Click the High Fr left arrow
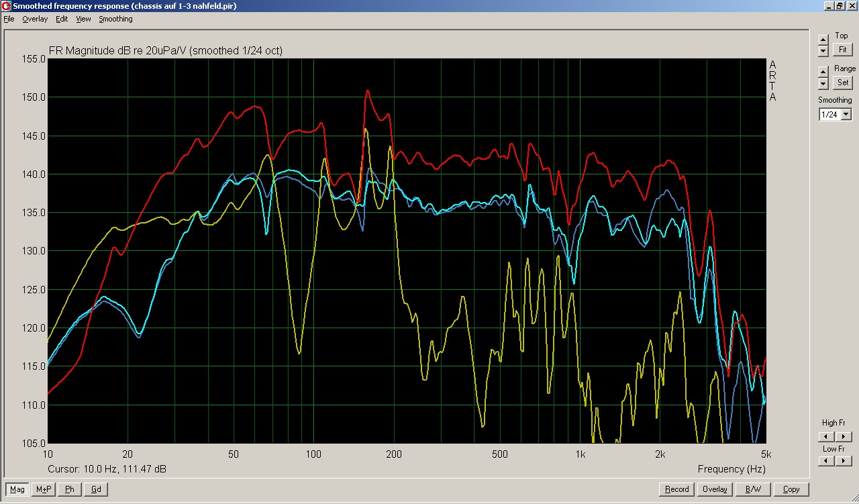 tap(826, 437)
